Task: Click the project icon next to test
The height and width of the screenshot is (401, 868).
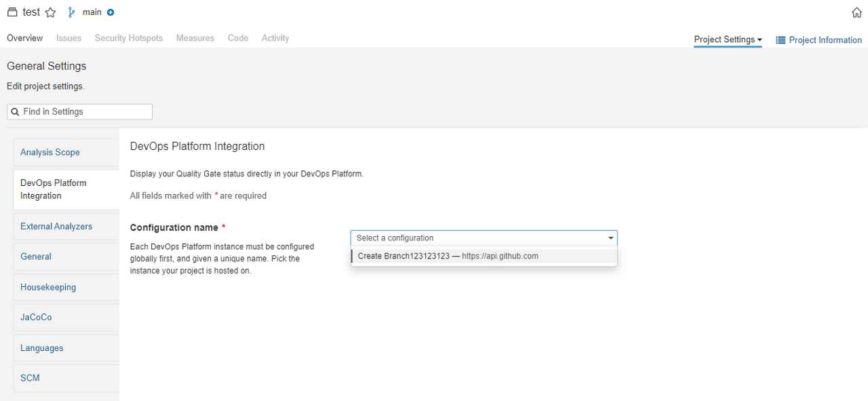Action: click(12, 12)
